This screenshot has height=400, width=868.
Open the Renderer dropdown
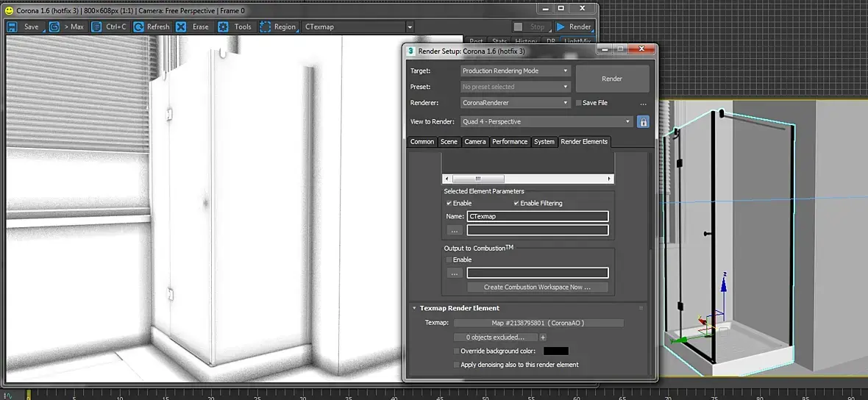click(516, 103)
